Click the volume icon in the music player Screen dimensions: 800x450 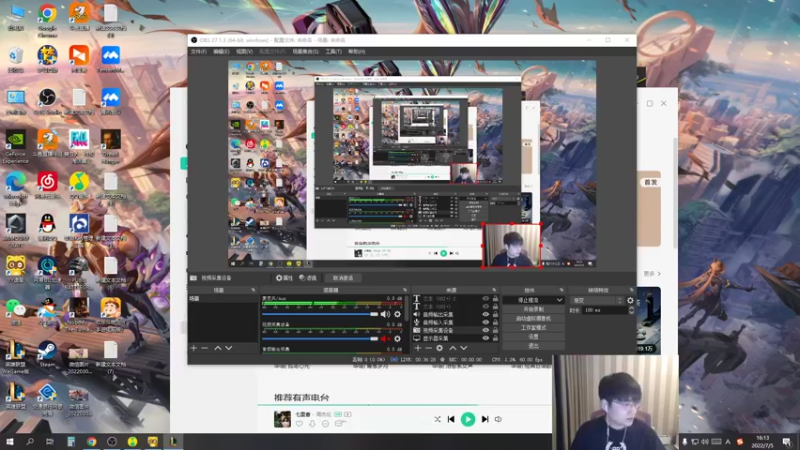(x=498, y=419)
